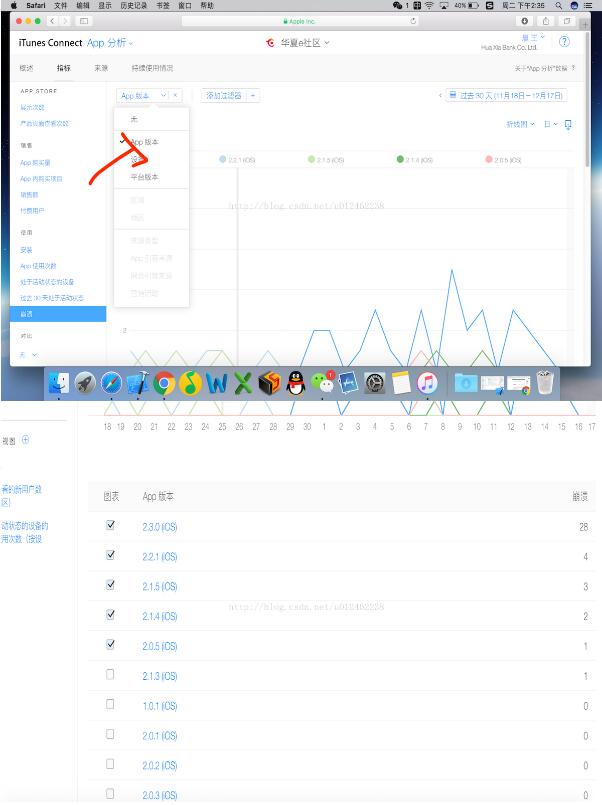Viewport: 602px width, 805px height.
Task: Click the help question mark icon in iTunes Connect
Action: coord(564,42)
